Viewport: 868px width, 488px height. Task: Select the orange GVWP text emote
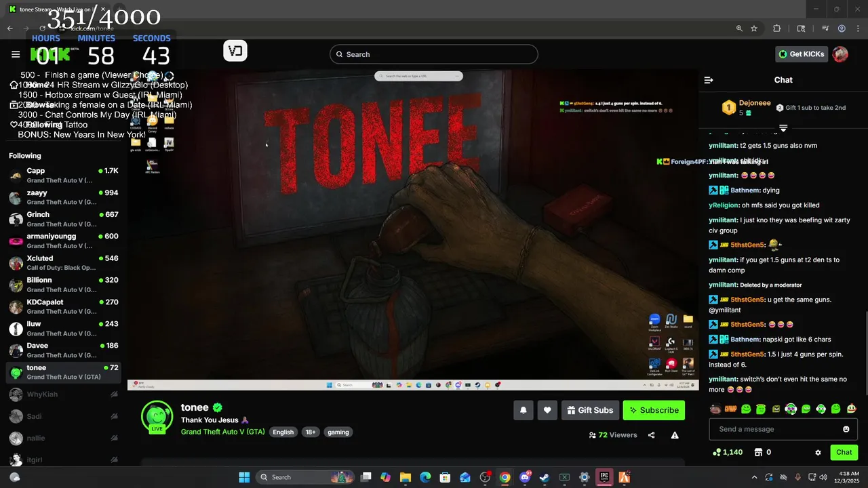click(x=730, y=409)
